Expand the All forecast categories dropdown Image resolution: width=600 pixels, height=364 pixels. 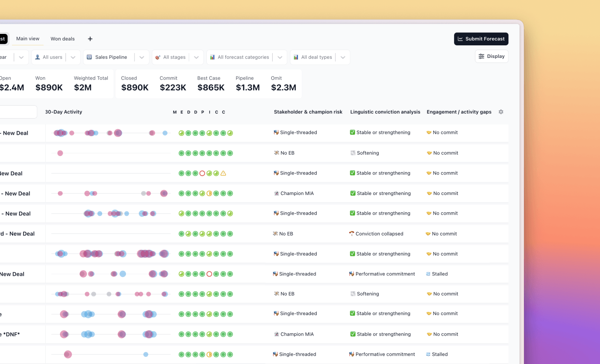(280, 57)
